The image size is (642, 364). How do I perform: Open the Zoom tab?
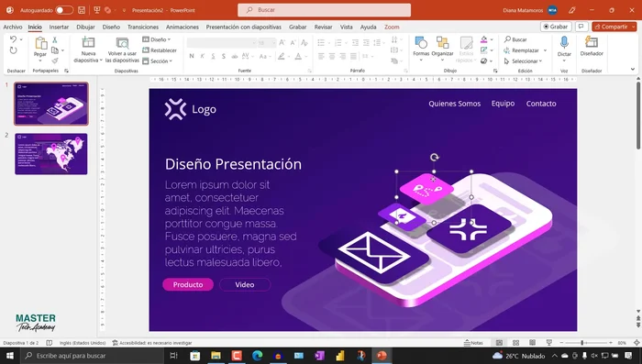(392, 27)
